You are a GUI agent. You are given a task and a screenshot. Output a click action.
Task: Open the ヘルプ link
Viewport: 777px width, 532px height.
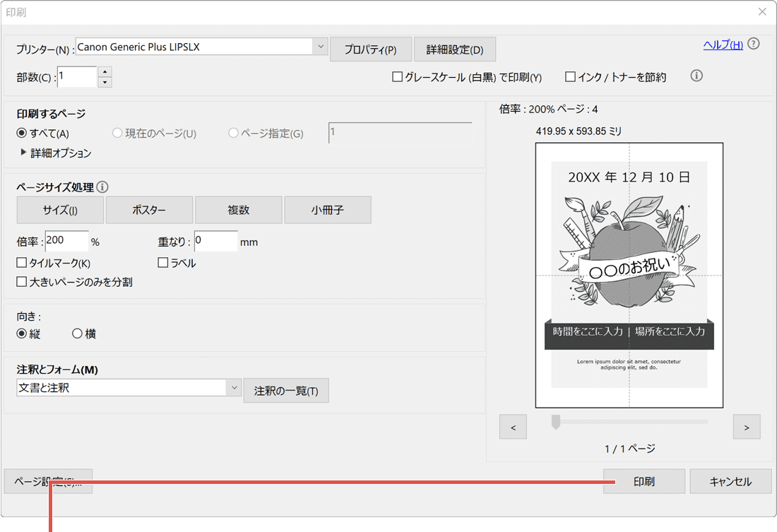tap(723, 43)
